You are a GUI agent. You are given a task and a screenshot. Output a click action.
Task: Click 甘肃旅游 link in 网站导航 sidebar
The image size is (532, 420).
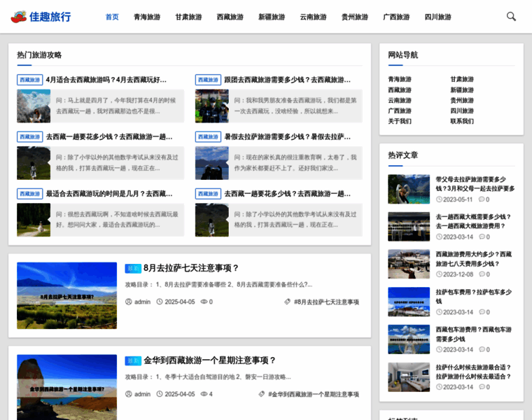coord(462,79)
